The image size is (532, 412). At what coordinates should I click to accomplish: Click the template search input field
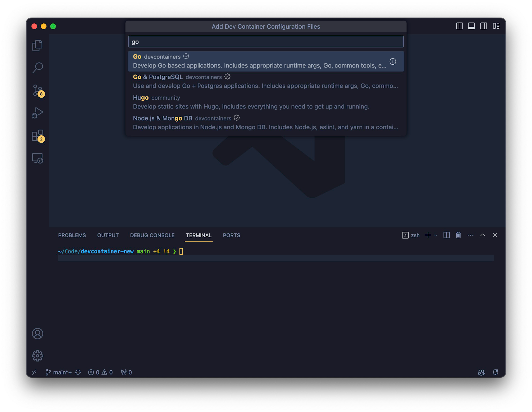[x=266, y=42]
